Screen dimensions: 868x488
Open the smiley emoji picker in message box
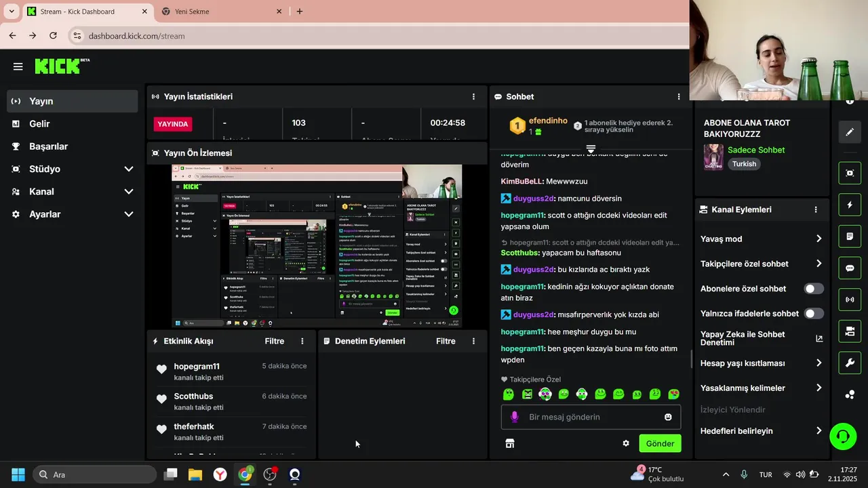click(x=668, y=417)
